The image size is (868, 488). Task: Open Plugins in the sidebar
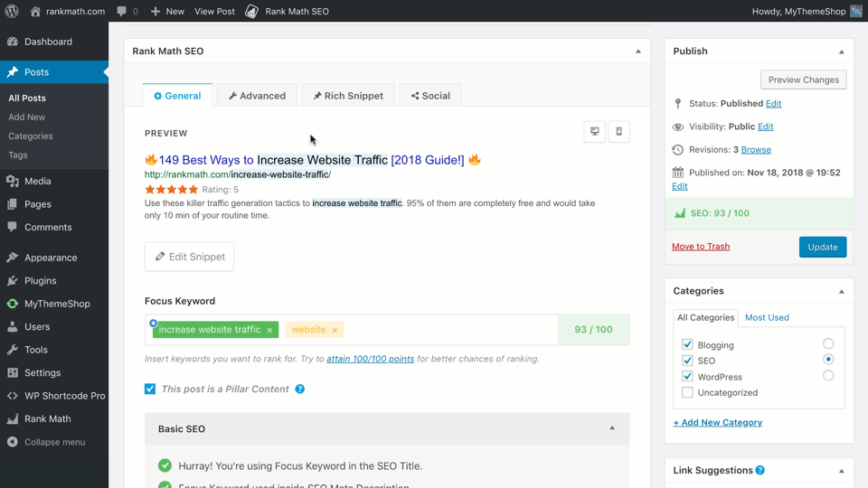pos(40,280)
